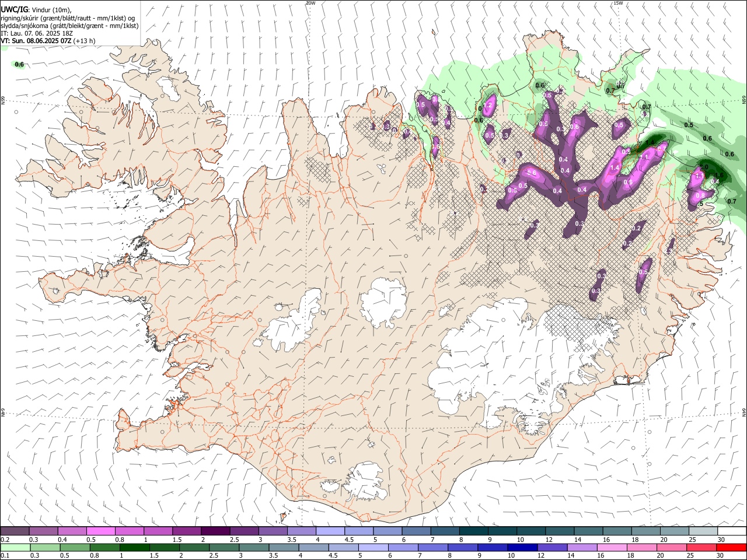Select the "0.1" number in the bottom legend
This screenshot has width=747, height=560.
click(5, 556)
